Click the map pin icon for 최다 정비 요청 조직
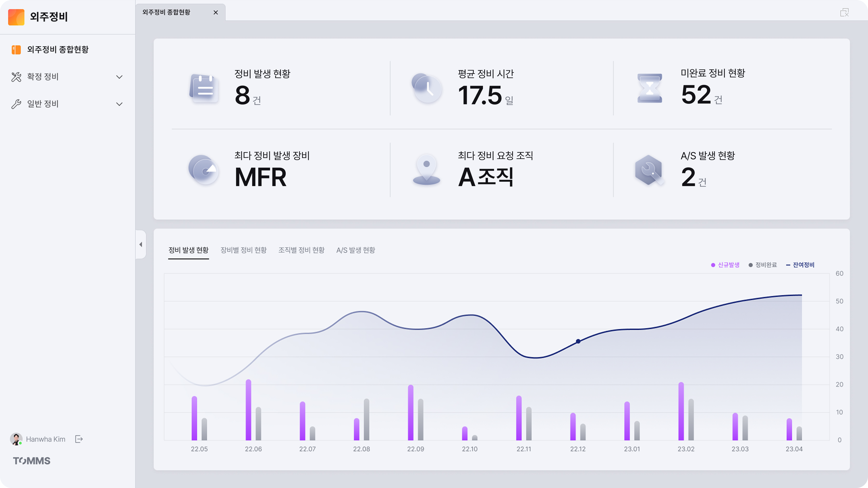This screenshot has width=868, height=488. point(427,170)
